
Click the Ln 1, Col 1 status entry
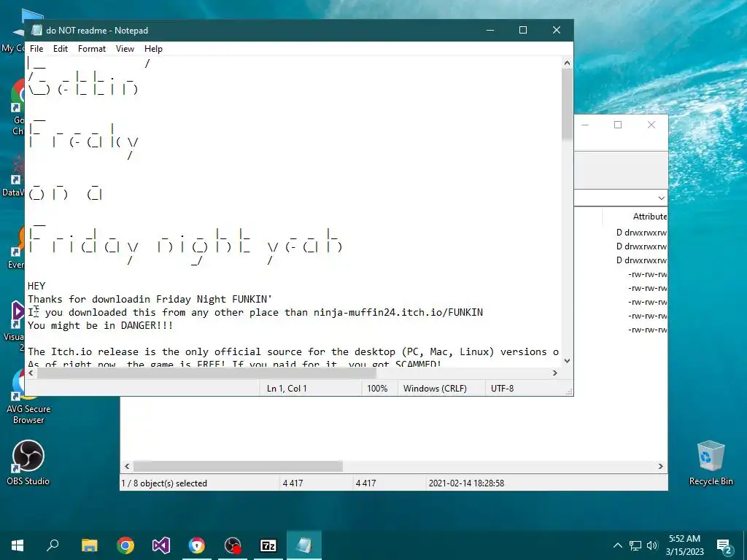(287, 389)
